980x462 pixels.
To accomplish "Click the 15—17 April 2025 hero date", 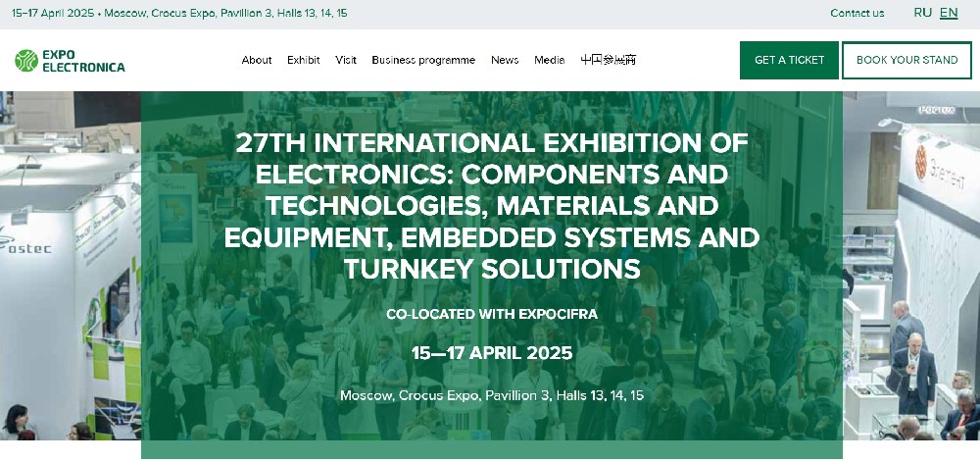I will tap(491, 353).
